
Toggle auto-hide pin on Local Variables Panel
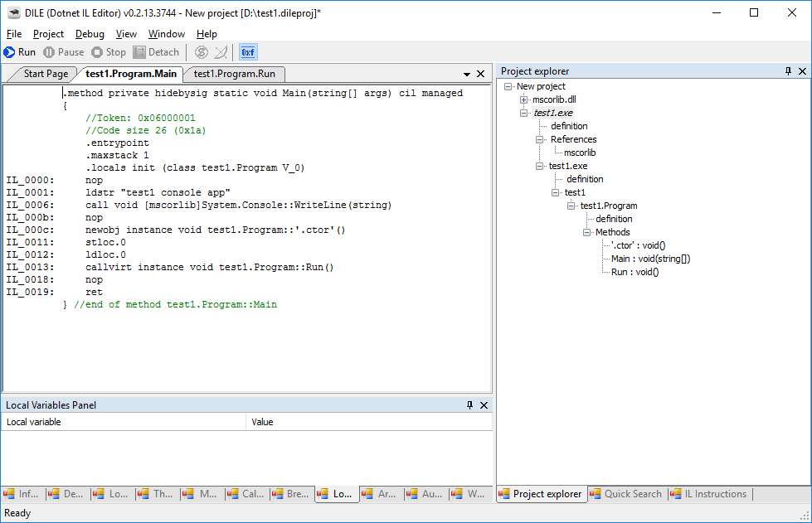pos(469,405)
